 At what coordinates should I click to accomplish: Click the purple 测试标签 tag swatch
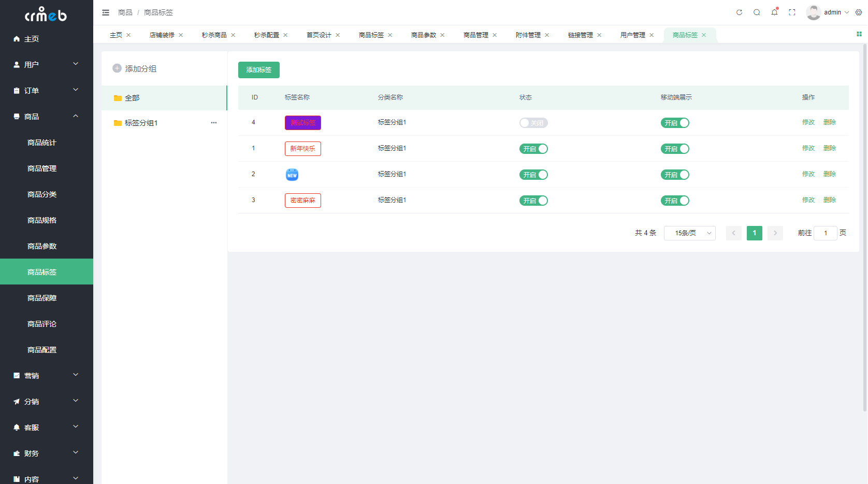pos(303,123)
